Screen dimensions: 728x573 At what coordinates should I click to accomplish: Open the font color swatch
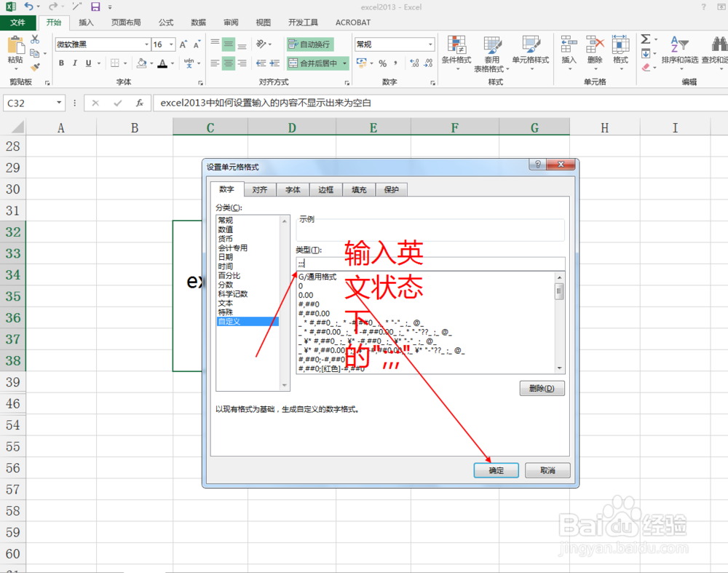[163, 62]
